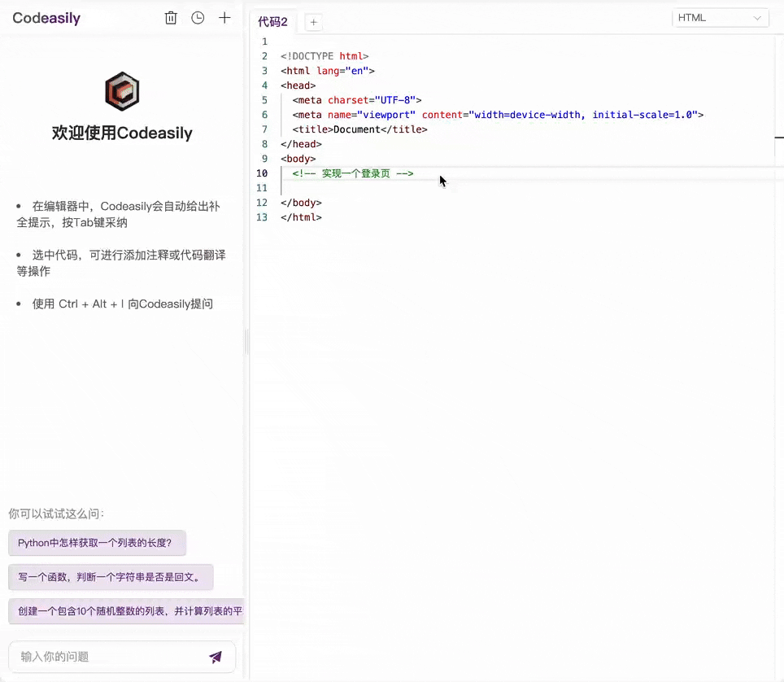Screen dimensions: 784x682
Task: Switch to the 代码2 tab
Action: 272,22
